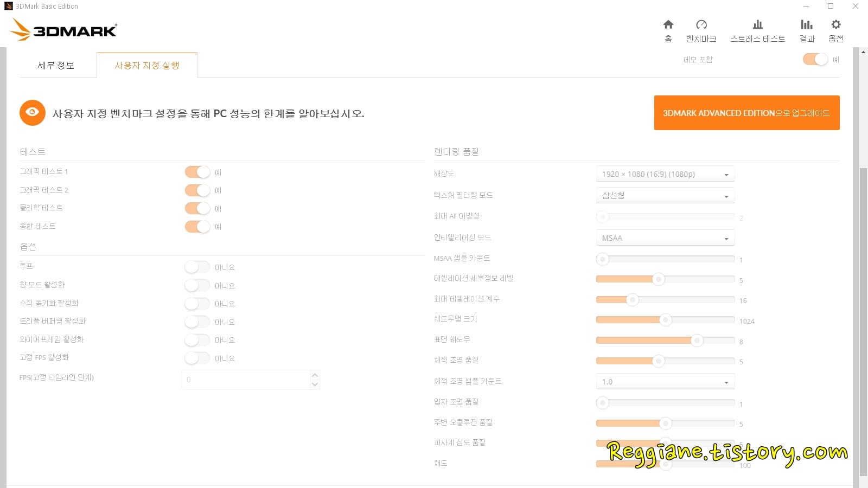Screen dimensions: 868x488
Task: Adjust the tessellation detail level slider
Action: pyautogui.click(x=665, y=279)
